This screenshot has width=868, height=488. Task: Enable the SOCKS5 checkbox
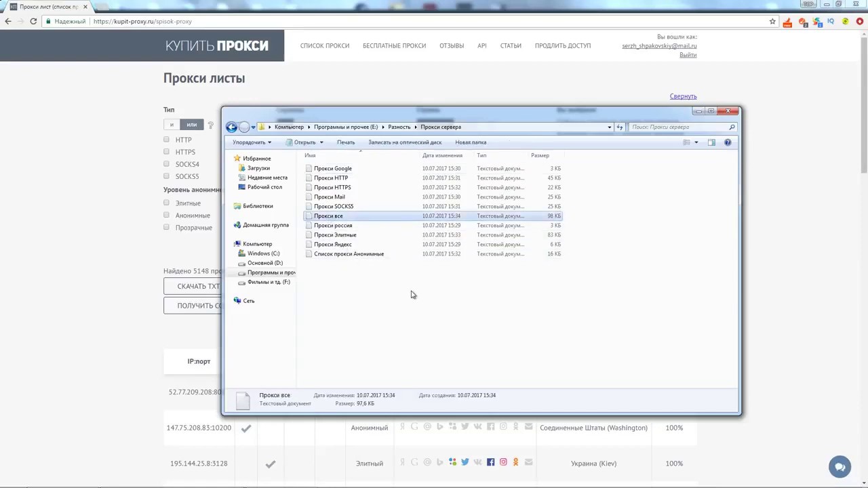click(x=166, y=176)
